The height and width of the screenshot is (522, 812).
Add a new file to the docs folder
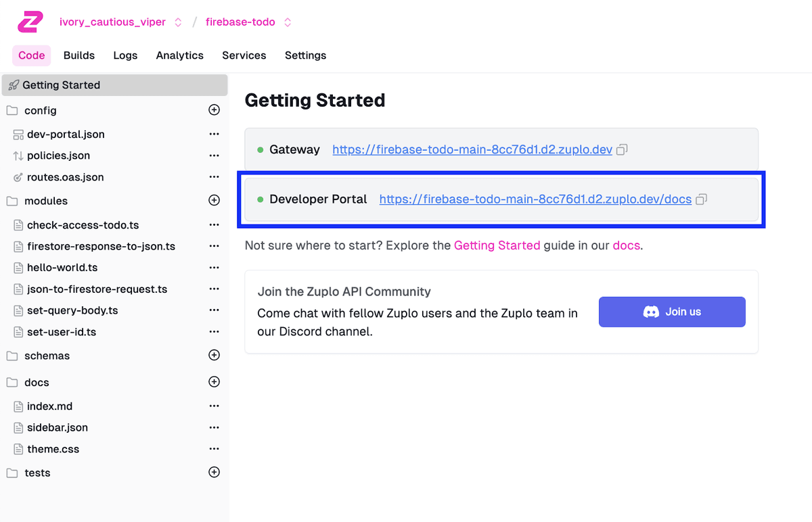[214, 381]
